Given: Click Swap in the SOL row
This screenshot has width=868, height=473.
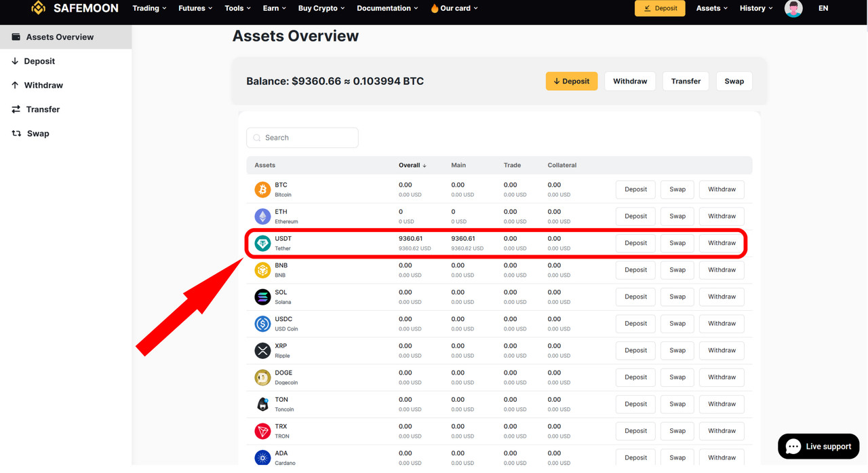Looking at the screenshot, I should [677, 297].
